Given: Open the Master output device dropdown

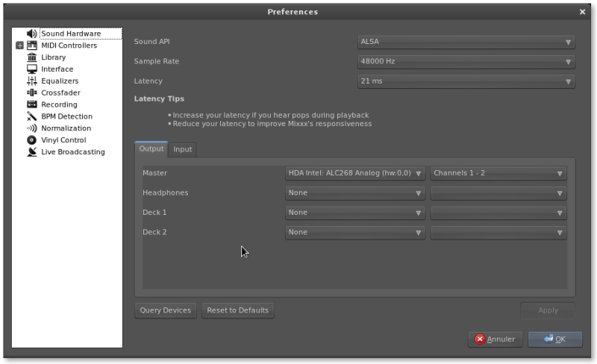Looking at the screenshot, I should tap(355, 173).
